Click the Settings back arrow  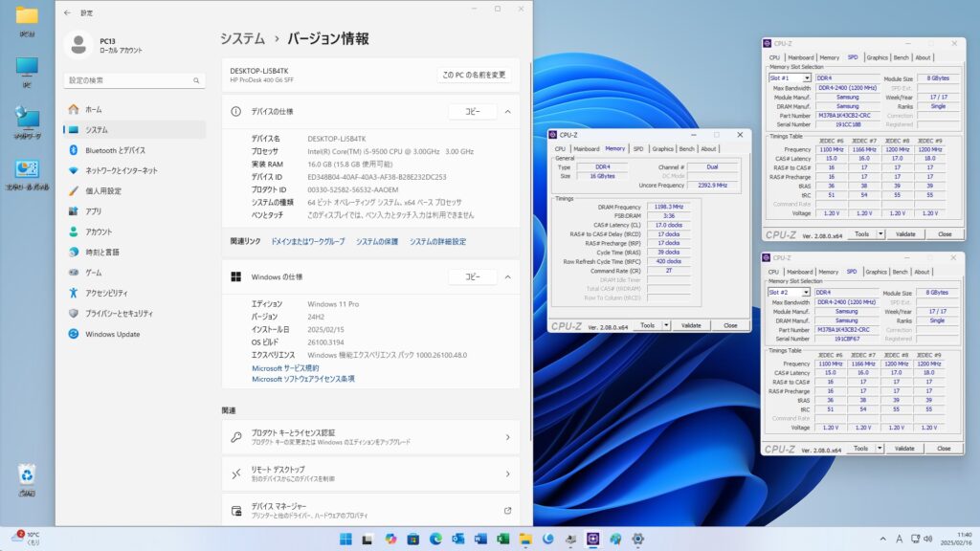click(x=67, y=12)
